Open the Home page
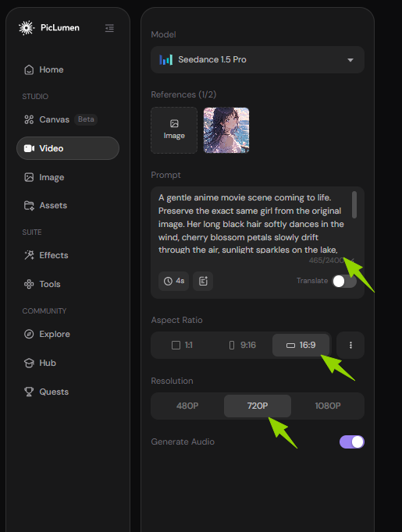 pos(68,69)
